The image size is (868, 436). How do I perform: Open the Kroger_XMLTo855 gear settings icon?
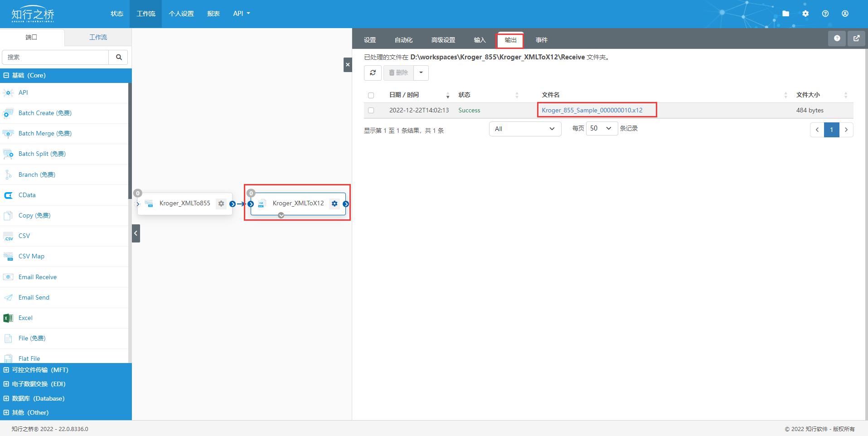pos(221,203)
